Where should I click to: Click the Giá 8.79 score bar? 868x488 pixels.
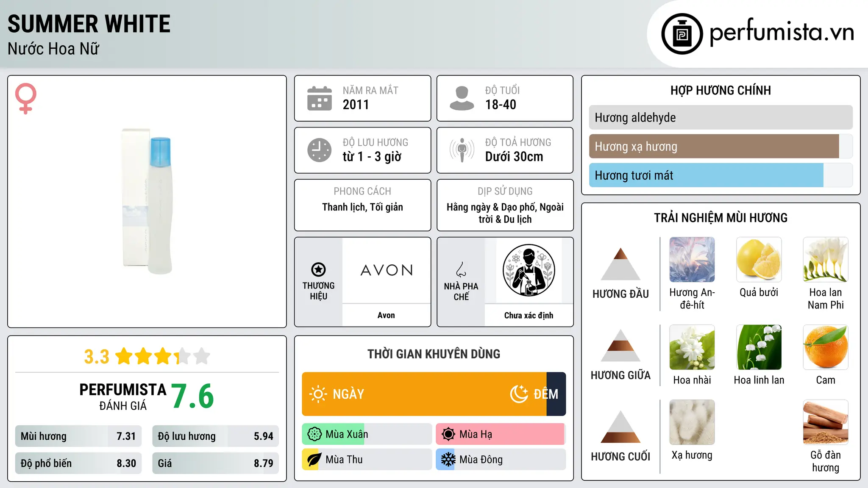pos(216,463)
